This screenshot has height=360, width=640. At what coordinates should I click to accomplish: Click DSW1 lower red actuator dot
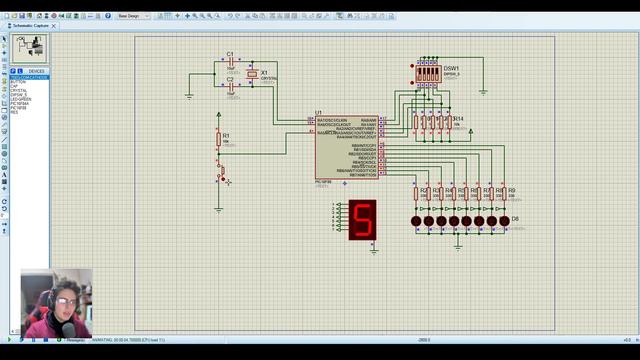(x=412, y=82)
